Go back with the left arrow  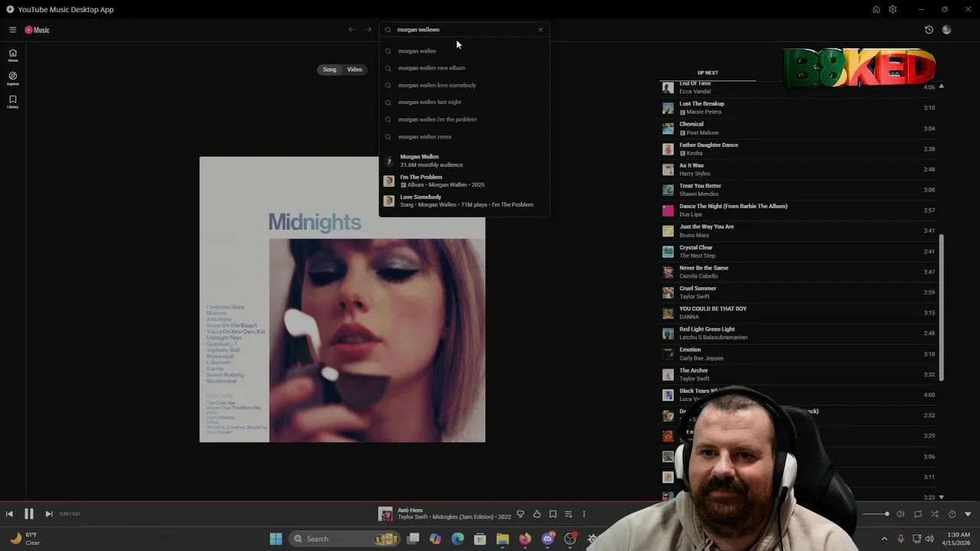coord(352,30)
